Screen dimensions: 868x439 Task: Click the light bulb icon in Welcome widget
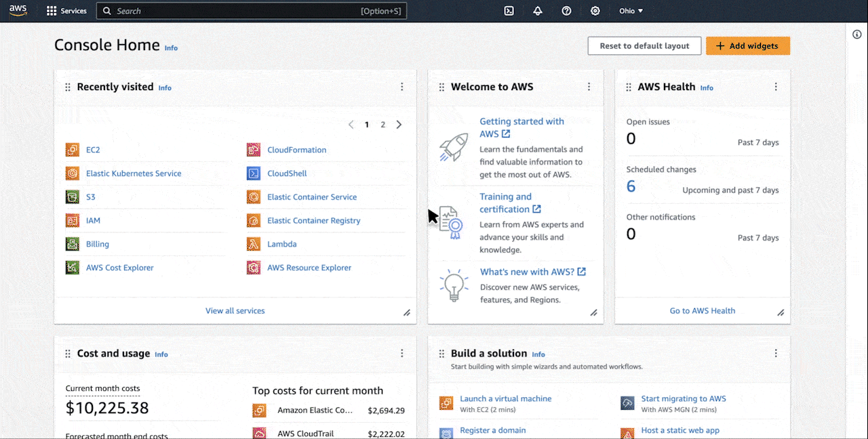pyautogui.click(x=454, y=285)
